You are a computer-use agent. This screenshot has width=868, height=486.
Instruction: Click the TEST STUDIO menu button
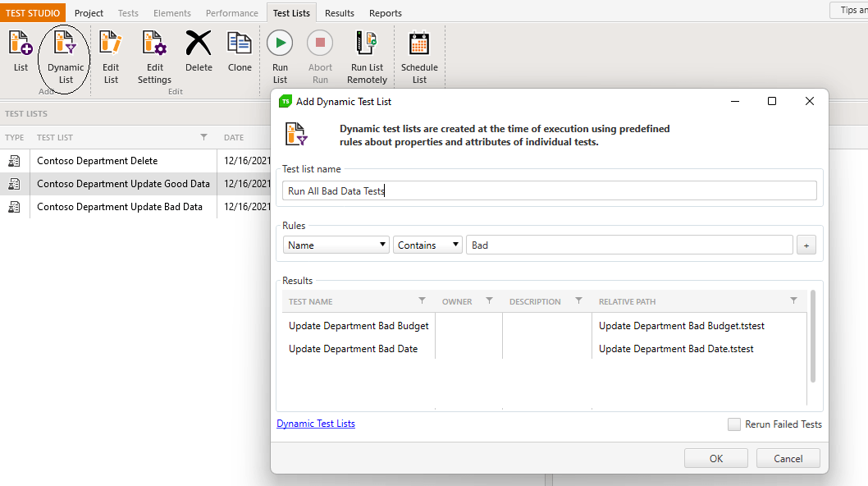[33, 13]
